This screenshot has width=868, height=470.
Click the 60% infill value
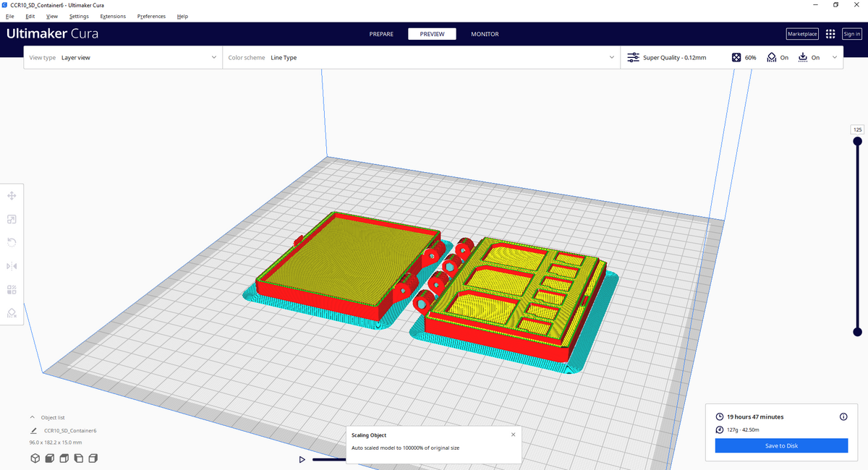pyautogui.click(x=751, y=58)
